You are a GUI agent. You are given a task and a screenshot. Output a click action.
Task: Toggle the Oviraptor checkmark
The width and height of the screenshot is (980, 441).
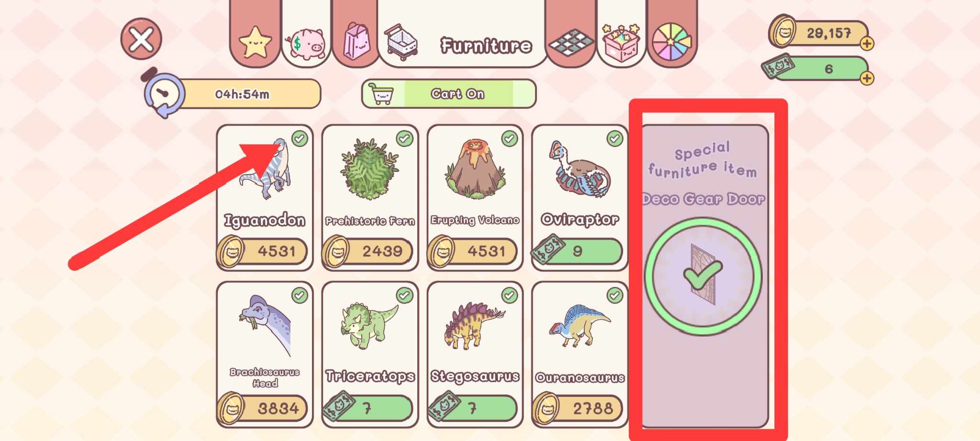tap(615, 139)
